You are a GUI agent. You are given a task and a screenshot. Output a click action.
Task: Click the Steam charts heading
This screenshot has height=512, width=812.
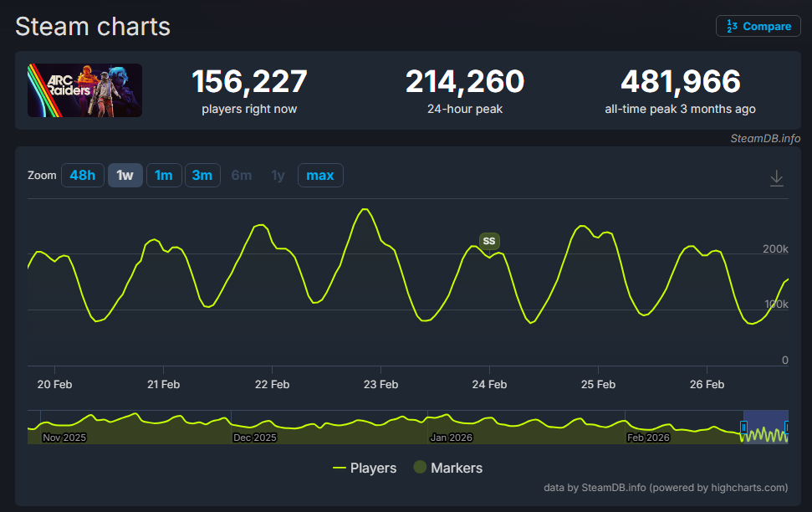point(93,27)
